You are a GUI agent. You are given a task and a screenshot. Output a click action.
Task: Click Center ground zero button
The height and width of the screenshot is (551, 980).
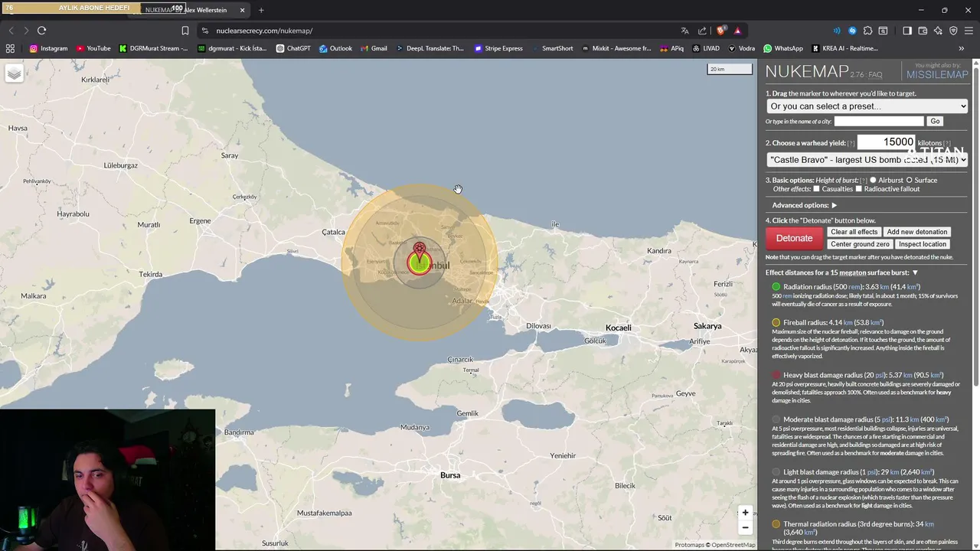point(860,244)
